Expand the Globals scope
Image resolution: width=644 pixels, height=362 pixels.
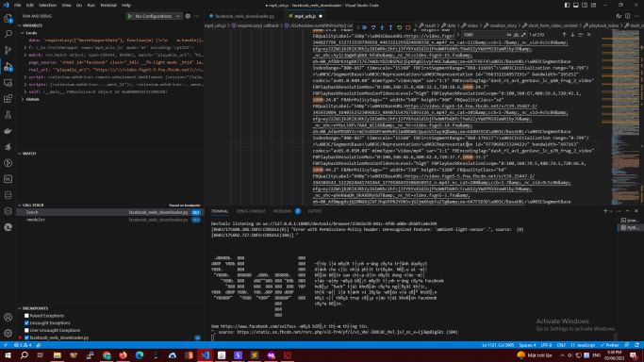pyautogui.click(x=23, y=99)
